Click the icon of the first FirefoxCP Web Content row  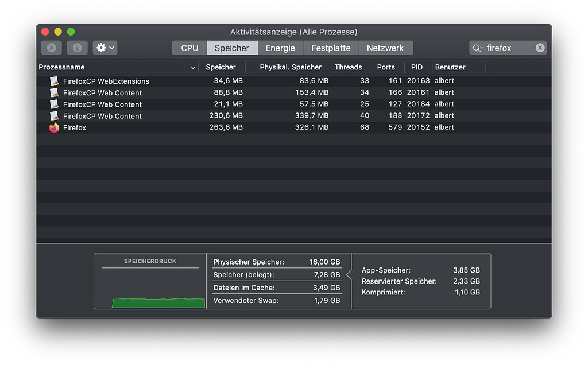53,92
